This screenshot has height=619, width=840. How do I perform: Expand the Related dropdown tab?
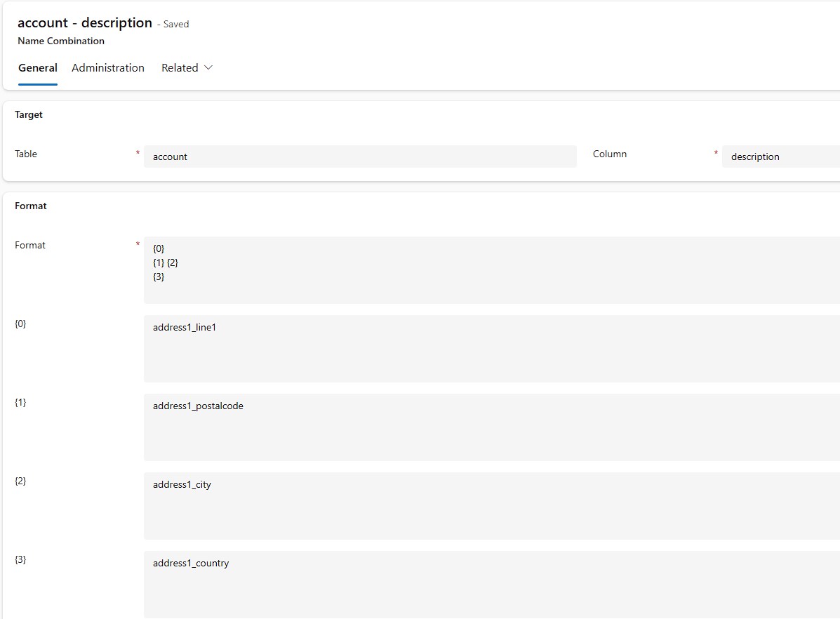187,68
